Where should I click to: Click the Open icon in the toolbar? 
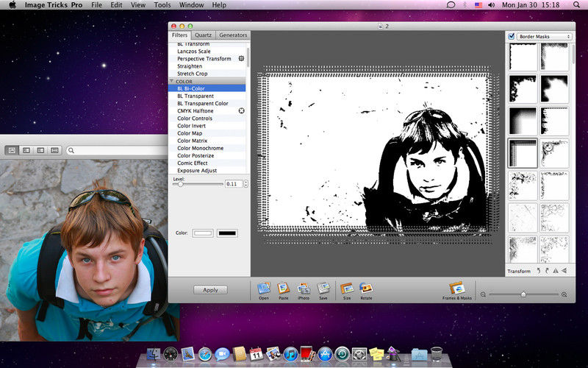pyautogui.click(x=263, y=288)
